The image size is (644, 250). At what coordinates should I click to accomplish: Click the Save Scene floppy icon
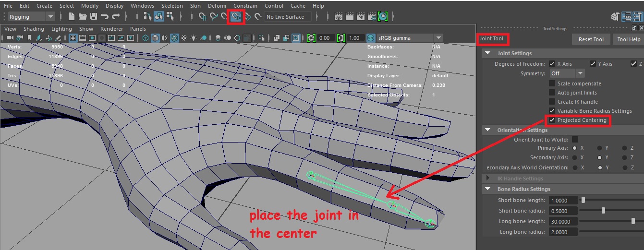(94, 16)
